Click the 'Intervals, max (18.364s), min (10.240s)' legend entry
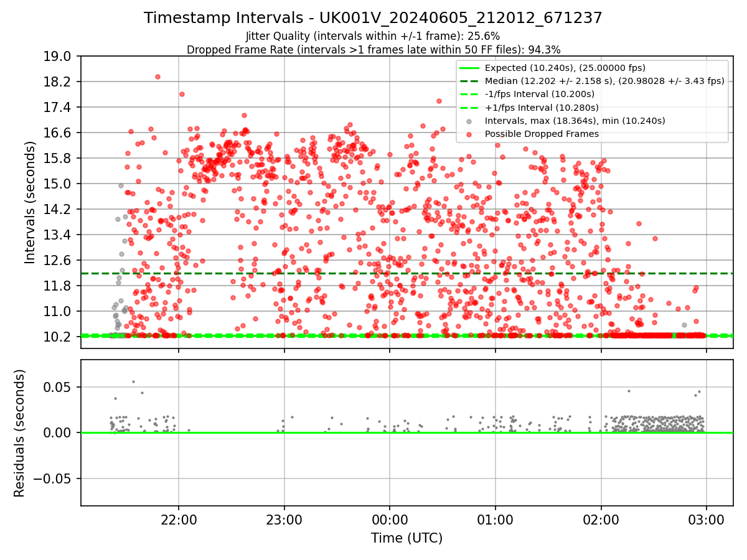 click(x=575, y=121)
